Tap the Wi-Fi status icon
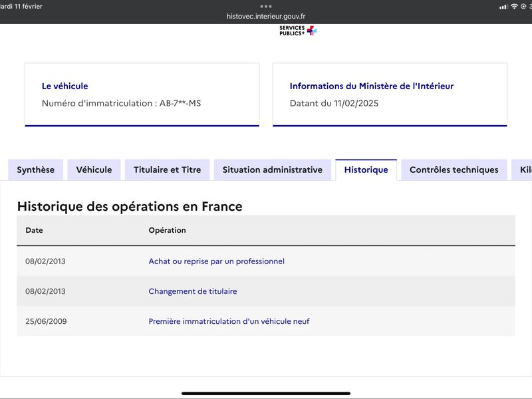The height and width of the screenshot is (399, 532). pyautogui.click(x=514, y=7)
